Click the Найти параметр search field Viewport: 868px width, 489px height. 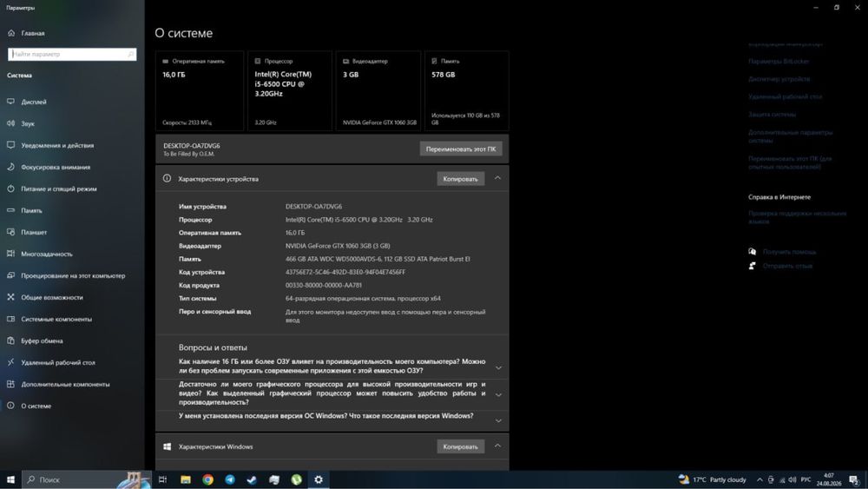tap(72, 54)
